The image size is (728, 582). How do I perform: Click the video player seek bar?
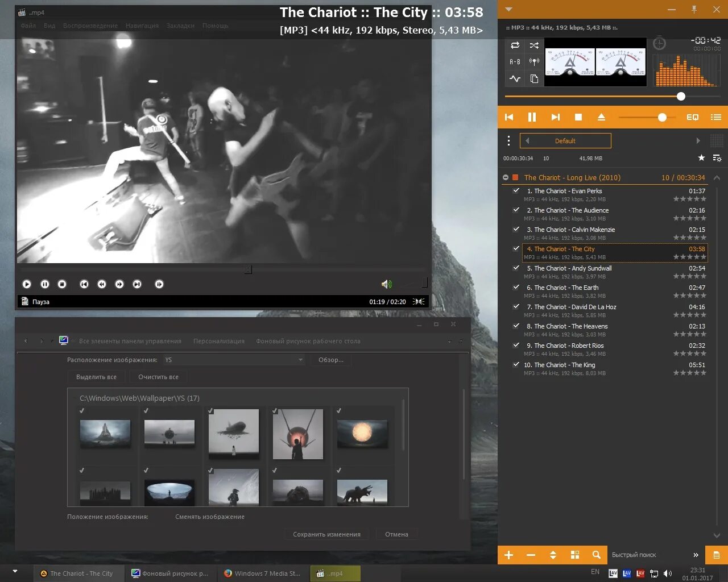click(222, 269)
